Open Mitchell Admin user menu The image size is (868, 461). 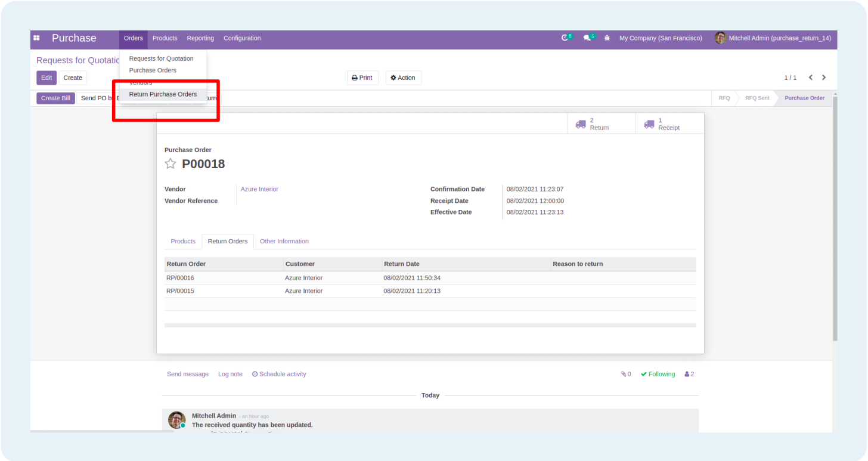[x=773, y=38]
